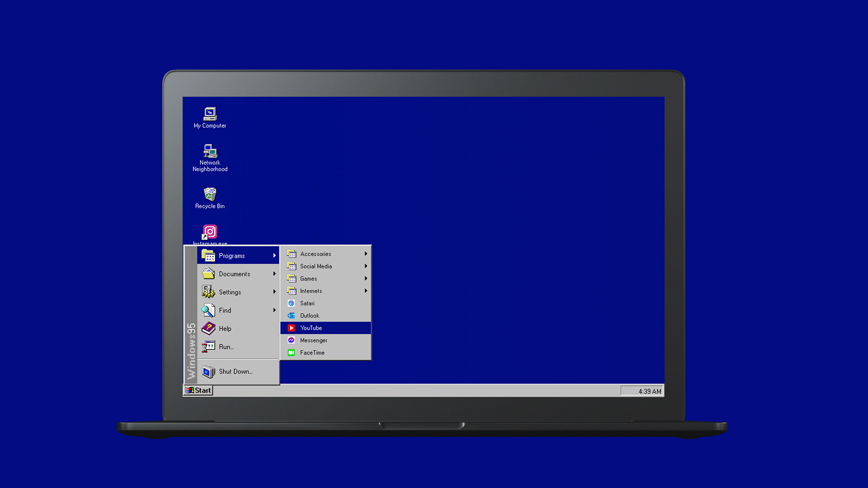Expand the Accessories submenu arrow

click(366, 254)
